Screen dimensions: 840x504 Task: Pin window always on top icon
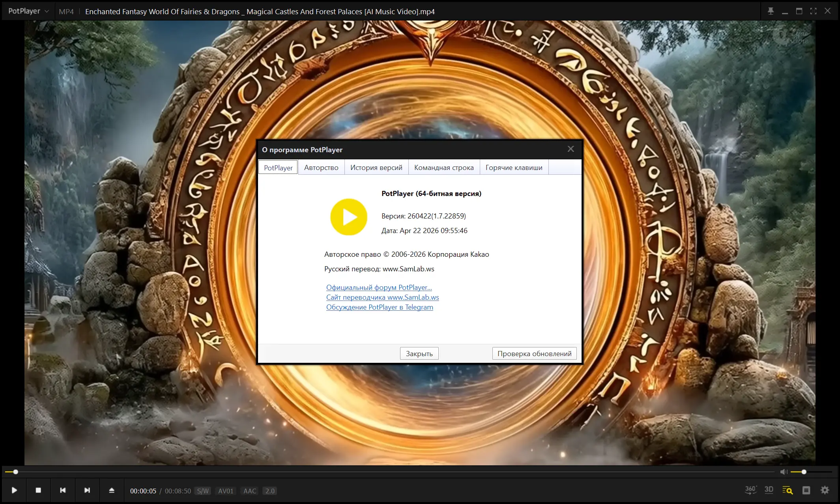(771, 11)
